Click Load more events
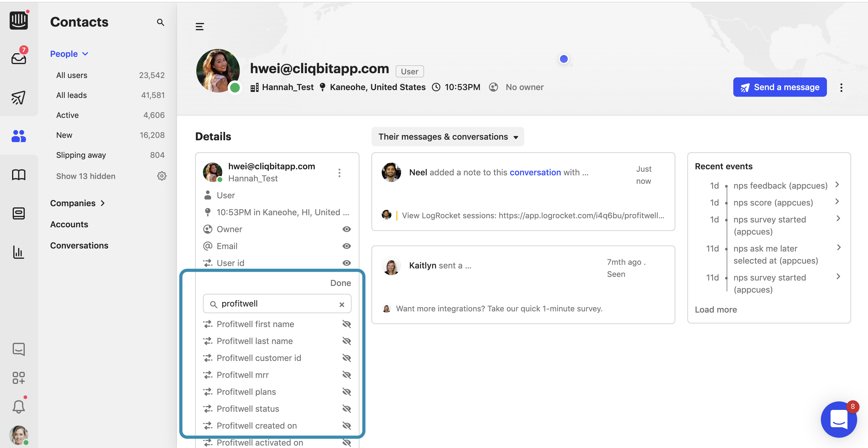 (716, 310)
